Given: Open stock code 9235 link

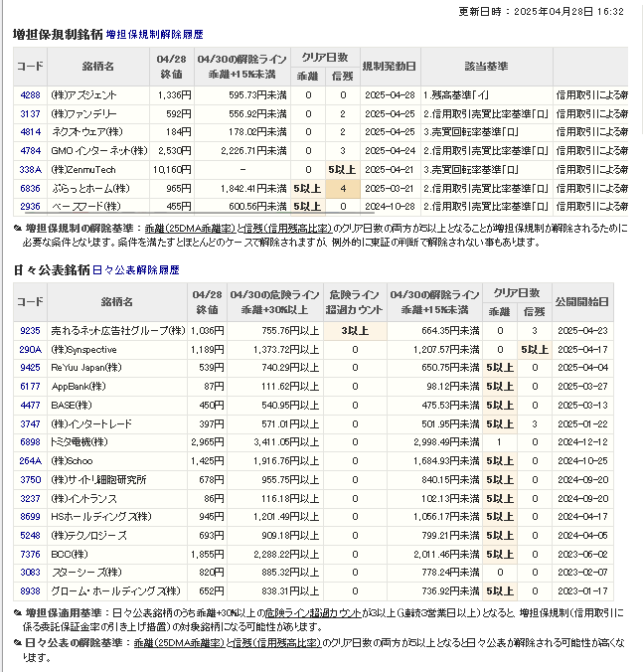Looking at the screenshot, I should [30, 331].
